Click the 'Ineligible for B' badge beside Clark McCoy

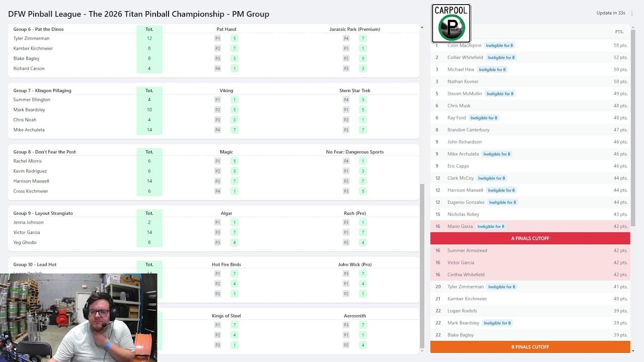coord(492,178)
